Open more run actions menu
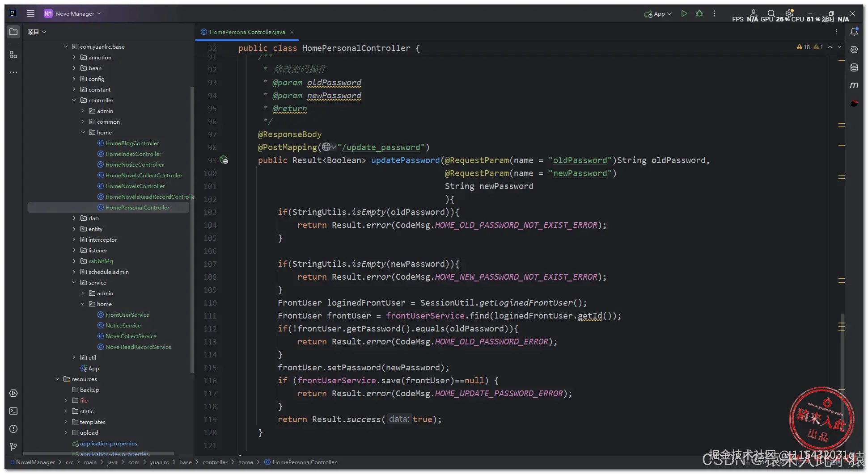This screenshot has height=474, width=868. tap(715, 13)
